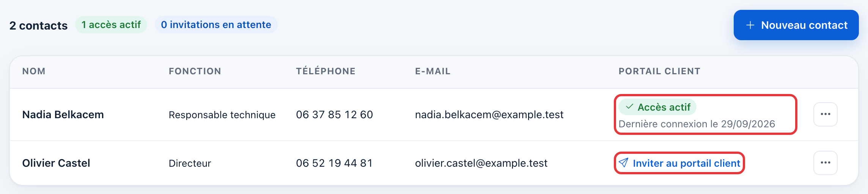The image size is (868, 194).
Task: Click the email nadia.belkacem@example.test
Action: coord(489,115)
